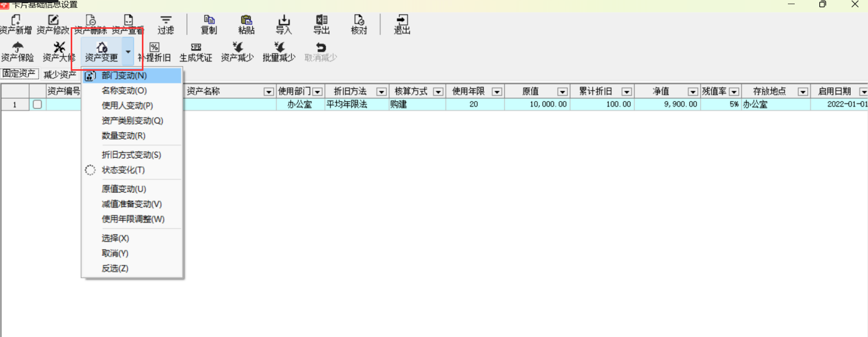Screen dimensions: 868x337
Task: Select 数量变动(R) menu item
Action: tap(132, 136)
